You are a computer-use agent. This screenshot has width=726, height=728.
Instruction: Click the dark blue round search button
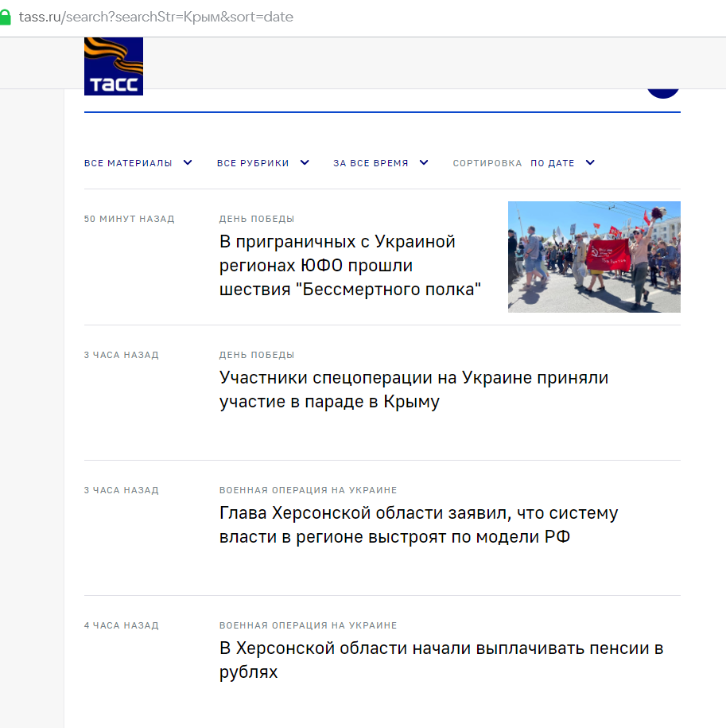pyautogui.click(x=663, y=91)
